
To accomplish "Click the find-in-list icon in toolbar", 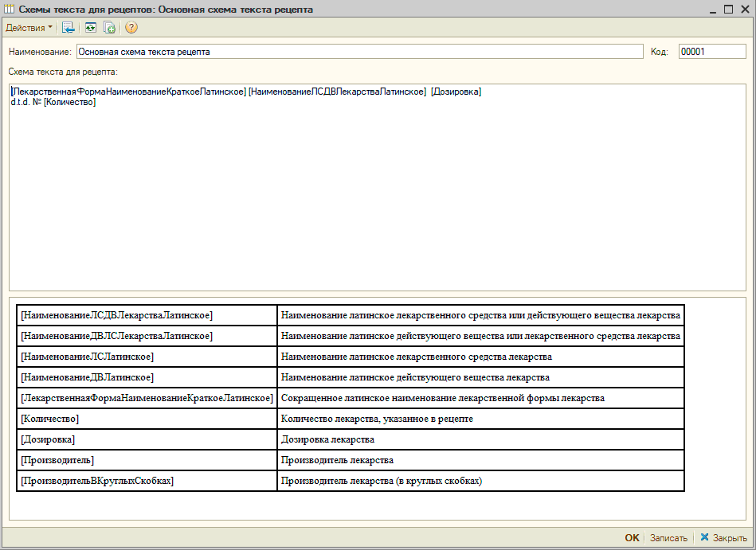I will click(x=69, y=28).
